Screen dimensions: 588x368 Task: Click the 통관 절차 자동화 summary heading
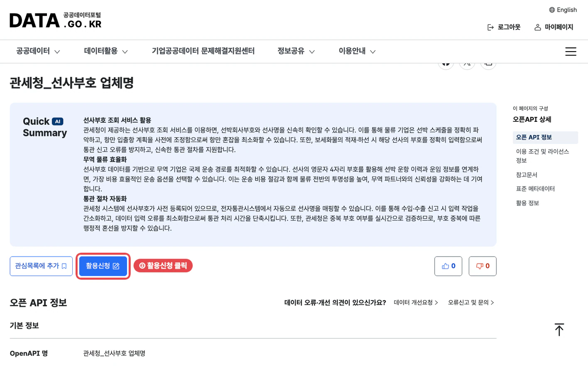pos(105,199)
